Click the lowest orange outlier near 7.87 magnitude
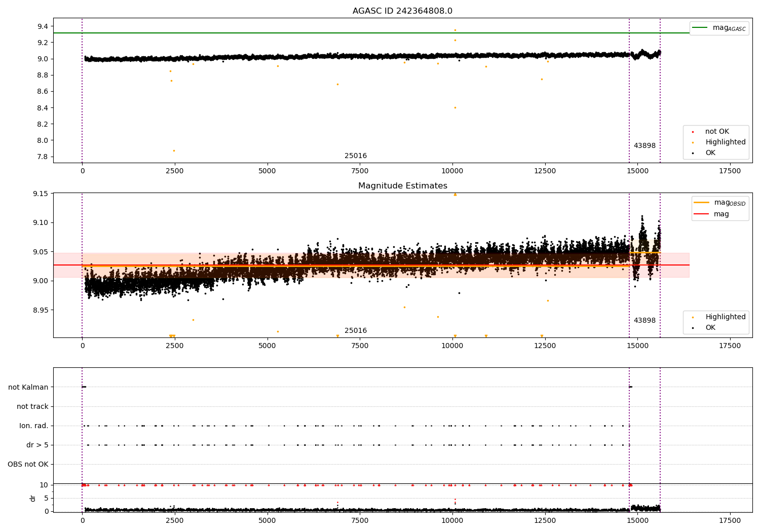This screenshot has height=532, width=760. coord(174,150)
